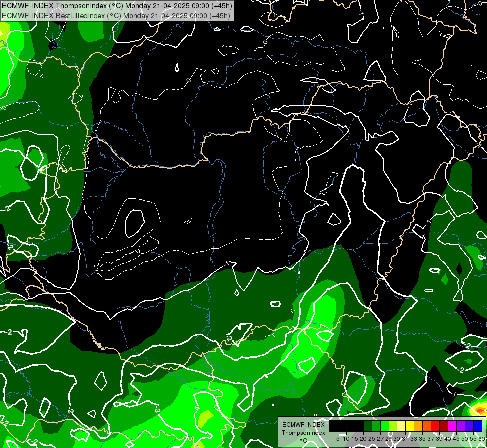Click the legend tick value 33
Screen dimensions: 487x448
[414, 439]
